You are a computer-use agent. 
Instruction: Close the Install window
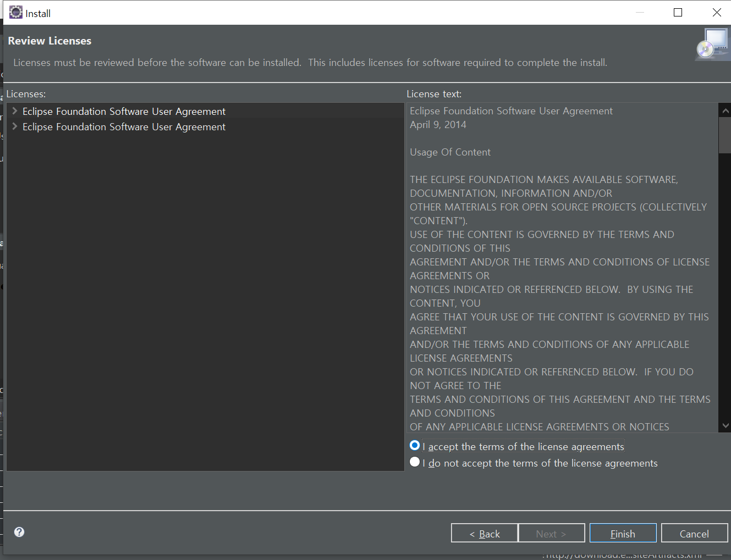[717, 12]
